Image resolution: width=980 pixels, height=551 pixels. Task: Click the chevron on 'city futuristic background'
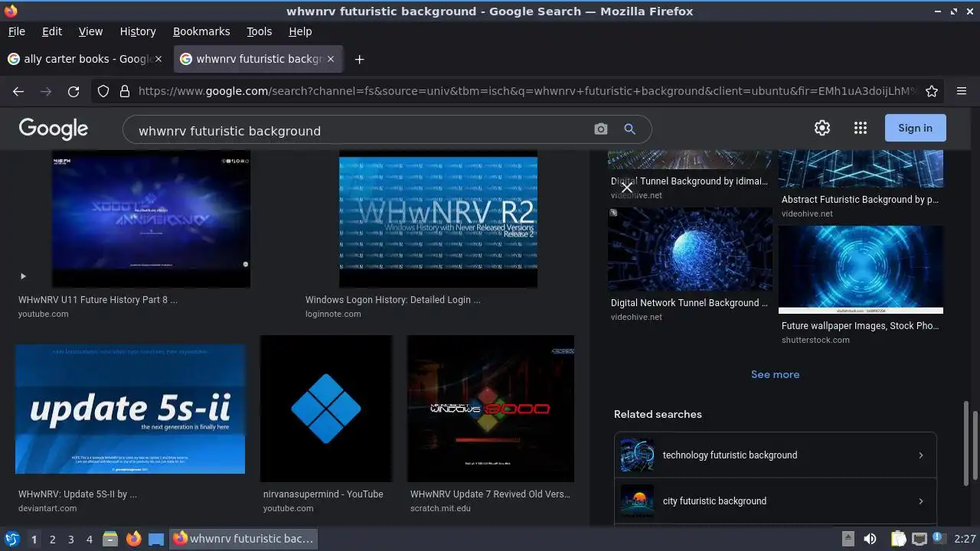[x=920, y=501]
